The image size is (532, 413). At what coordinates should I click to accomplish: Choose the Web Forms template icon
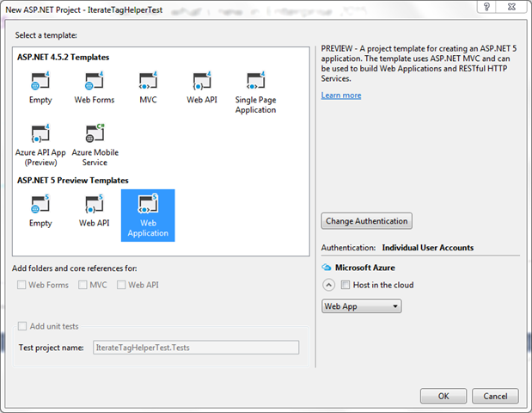(94, 81)
